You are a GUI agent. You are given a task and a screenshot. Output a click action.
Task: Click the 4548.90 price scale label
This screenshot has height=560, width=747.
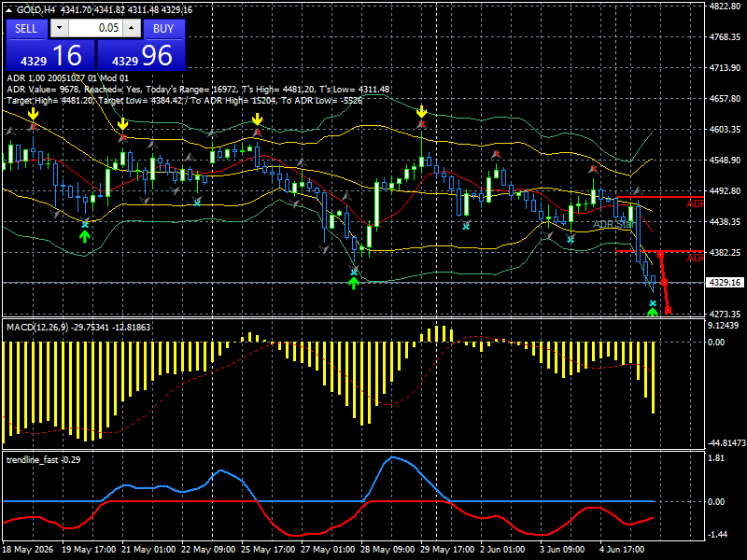pyautogui.click(x=726, y=160)
